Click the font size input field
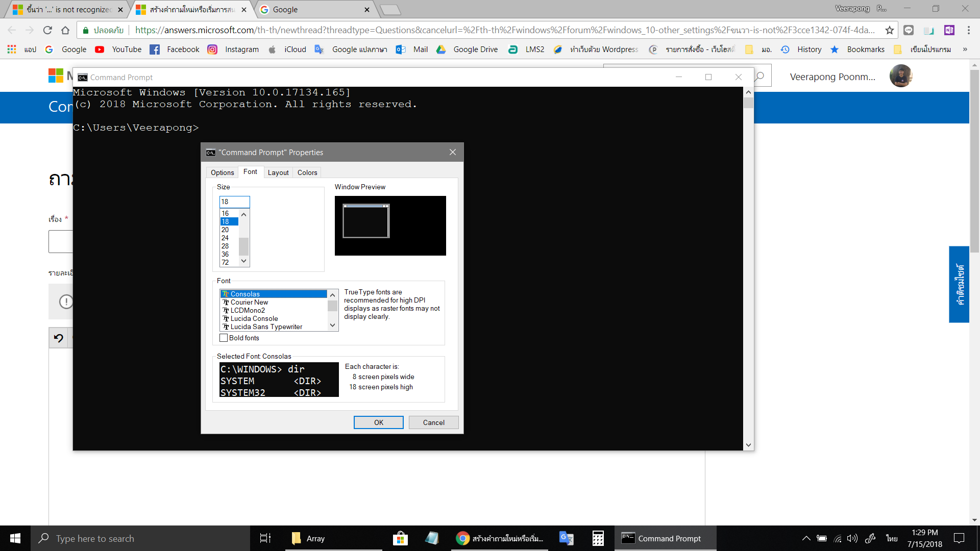The image size is (980, 551). tap(234, 202)
